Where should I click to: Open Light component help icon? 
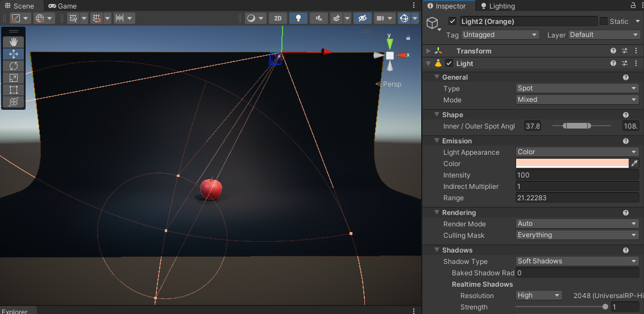(x=613, y=64)
